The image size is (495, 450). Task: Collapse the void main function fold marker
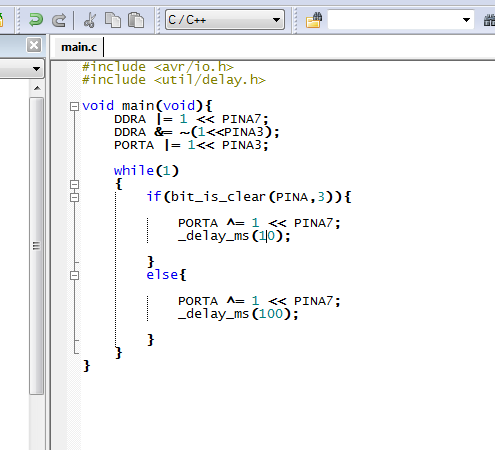tap(74, 106)
